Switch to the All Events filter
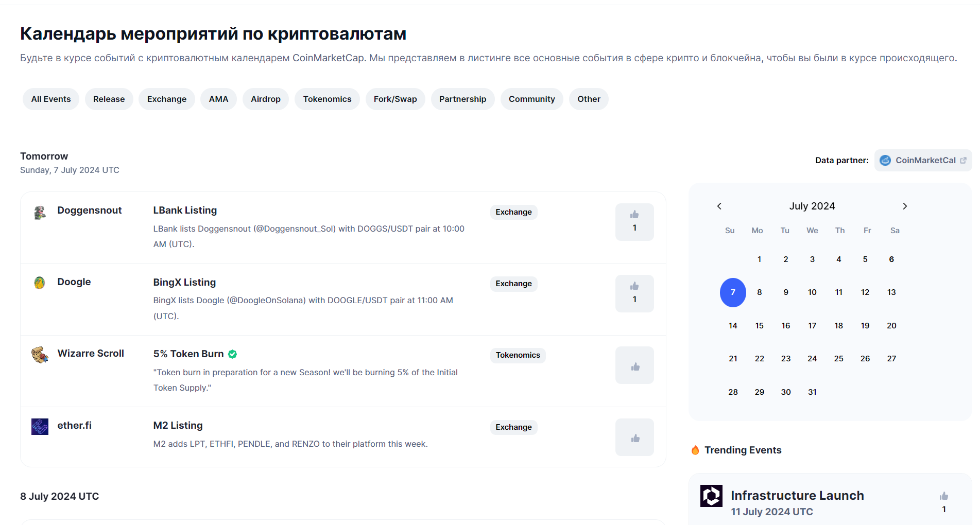 (x=50, y=99)
